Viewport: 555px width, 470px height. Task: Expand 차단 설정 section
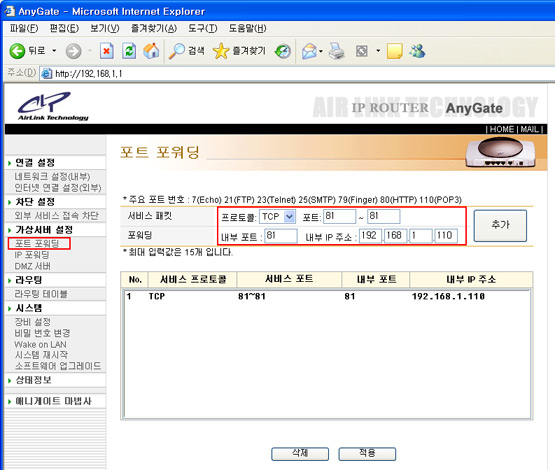(x=35, y=202)
